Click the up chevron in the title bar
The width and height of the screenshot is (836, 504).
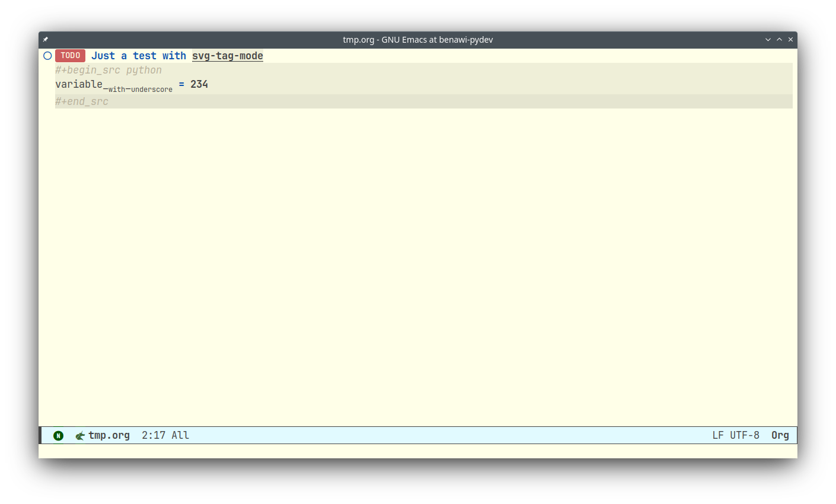click(x=778, y=39)
